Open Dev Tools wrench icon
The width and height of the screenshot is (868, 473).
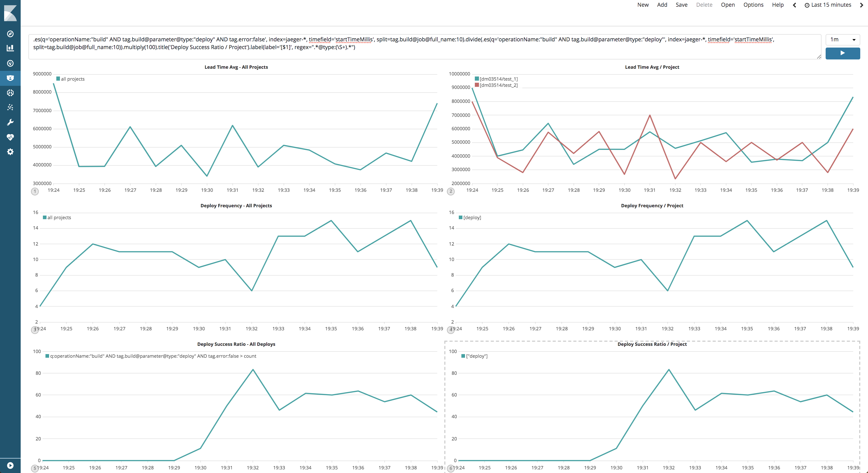(x=10, y=122)
